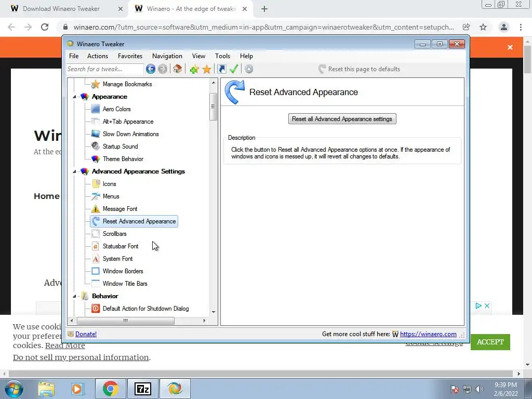Viewport: 532px width, 399px height.
Task: Click the Window Borders blue square icon
Action: click(x=96, y=271)
